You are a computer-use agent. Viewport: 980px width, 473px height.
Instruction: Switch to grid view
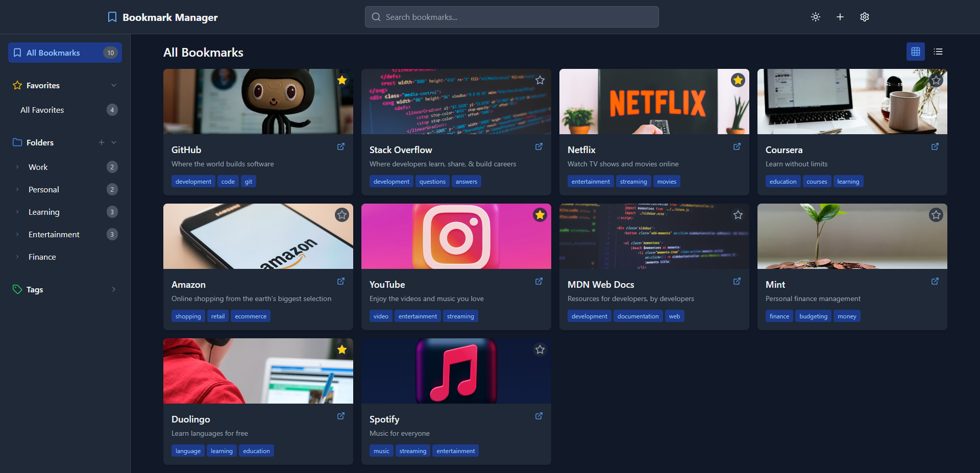[x=916, y=52]
